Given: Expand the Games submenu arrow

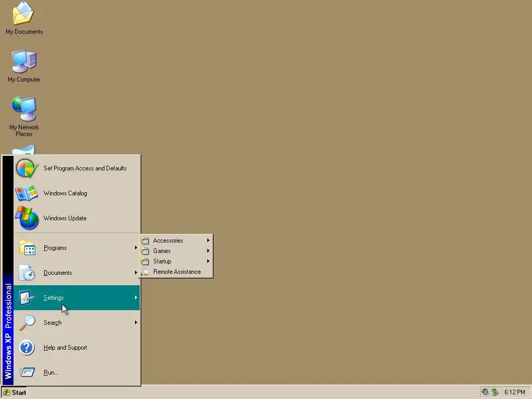Looking at the screenshot, I should click(x=208, y=251).
